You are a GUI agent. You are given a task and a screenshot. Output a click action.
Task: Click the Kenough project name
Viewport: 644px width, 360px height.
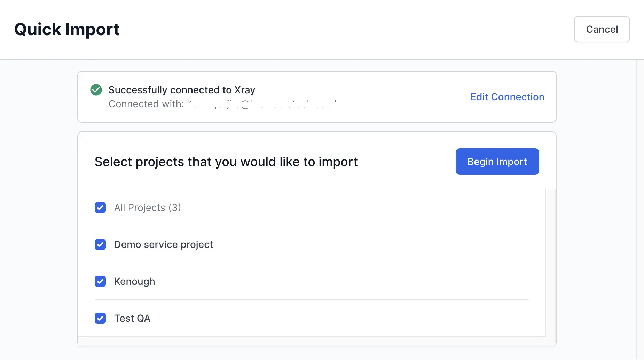pos(134,281)
